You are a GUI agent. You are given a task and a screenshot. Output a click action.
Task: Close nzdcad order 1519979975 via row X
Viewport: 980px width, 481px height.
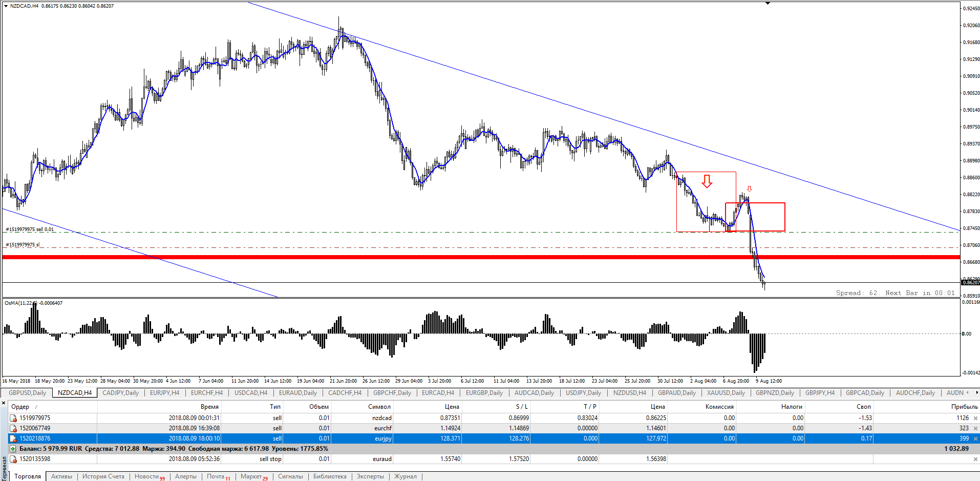tap(975, 419)
